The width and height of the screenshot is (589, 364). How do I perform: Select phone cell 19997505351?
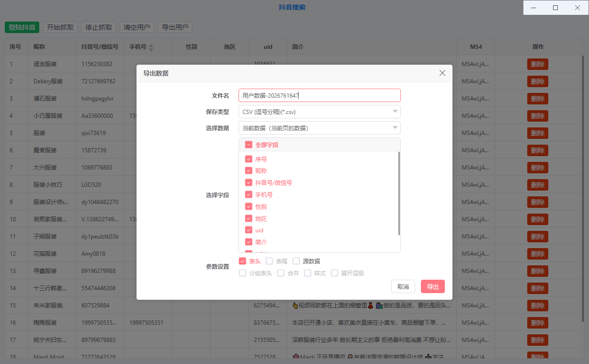(x=148, y=323)
